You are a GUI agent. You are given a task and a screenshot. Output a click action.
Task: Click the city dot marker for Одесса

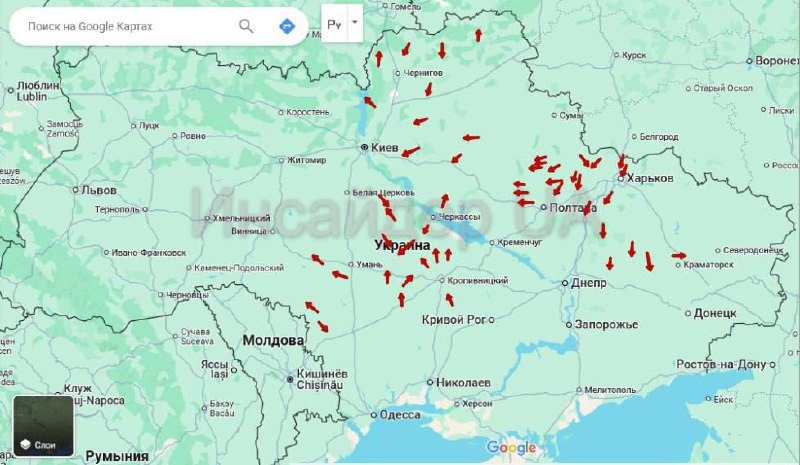click(x=374, y=415)
